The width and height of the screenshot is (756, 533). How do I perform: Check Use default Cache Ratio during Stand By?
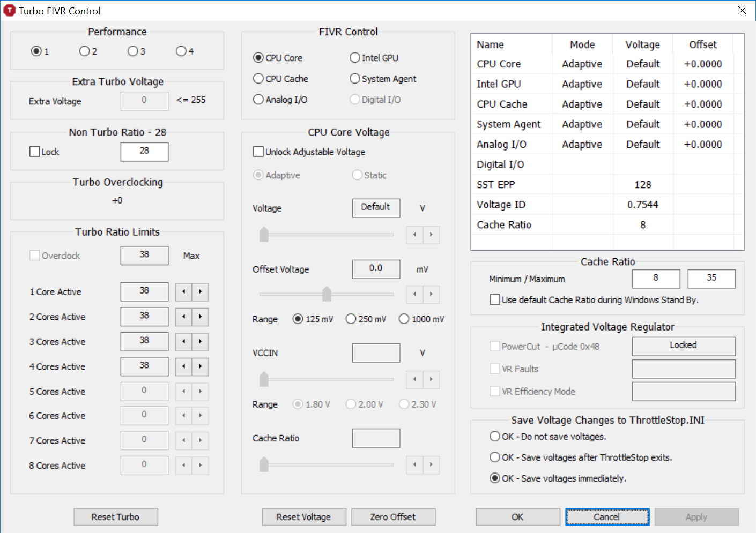coord(495,300)
